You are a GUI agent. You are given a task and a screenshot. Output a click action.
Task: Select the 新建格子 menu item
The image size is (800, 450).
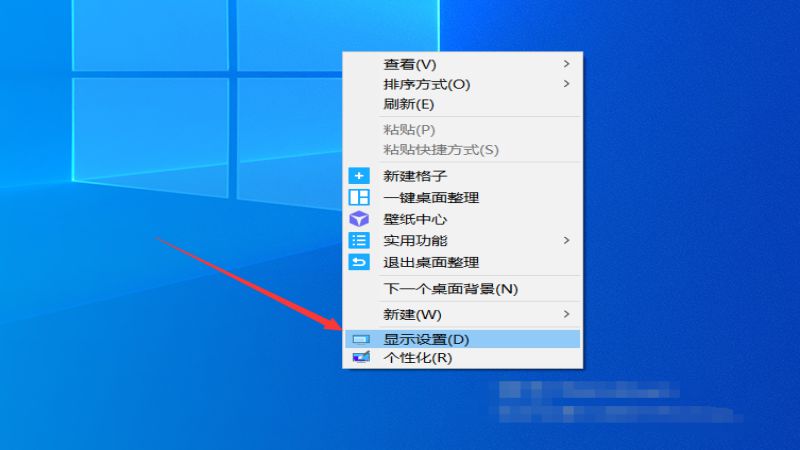(x=463, y=176)
